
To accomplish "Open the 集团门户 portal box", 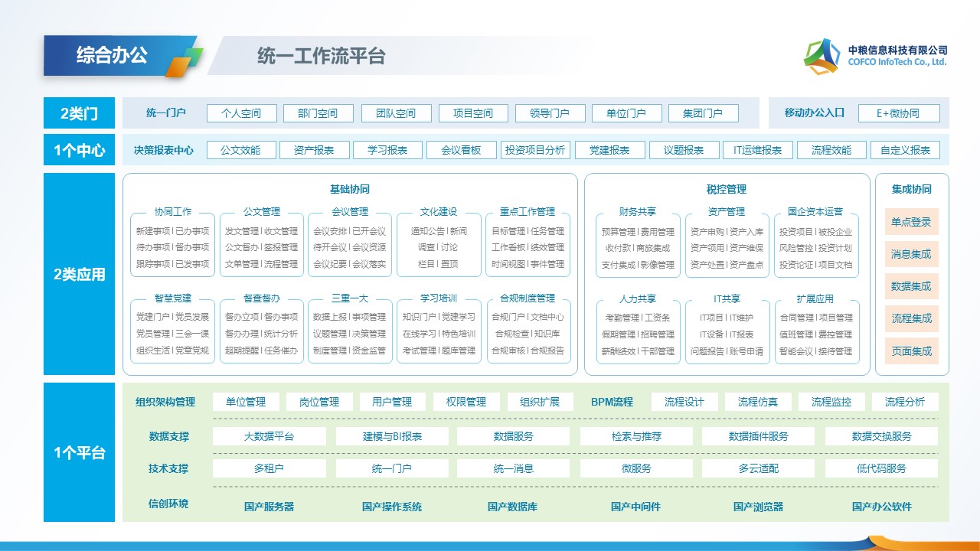I will pyautogui.click(x=703, y=113).
